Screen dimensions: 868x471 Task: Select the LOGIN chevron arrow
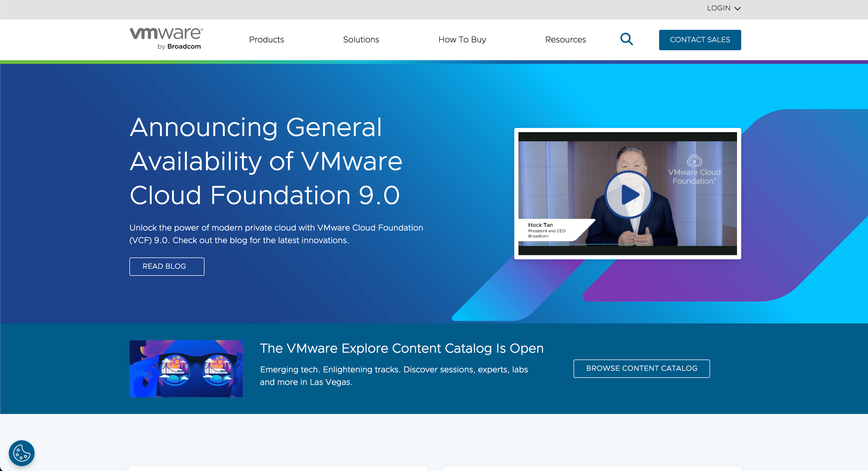pos(738,8)
